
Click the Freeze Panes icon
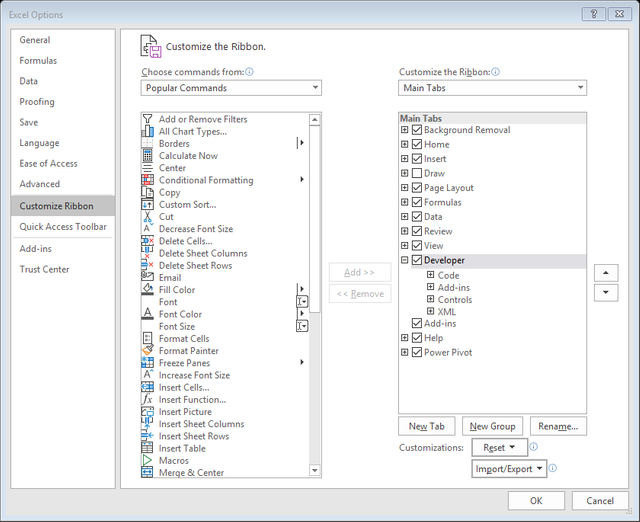pos(147,363)
